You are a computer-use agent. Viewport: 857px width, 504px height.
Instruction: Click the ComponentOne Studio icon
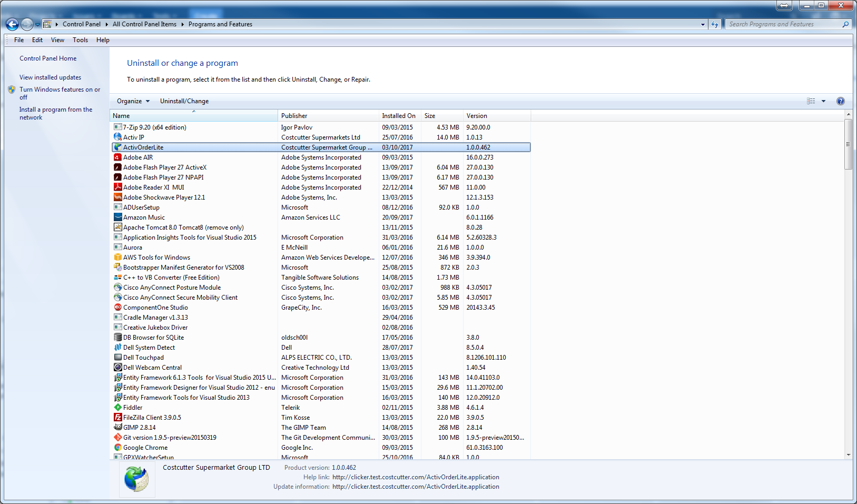pos(118,307)
